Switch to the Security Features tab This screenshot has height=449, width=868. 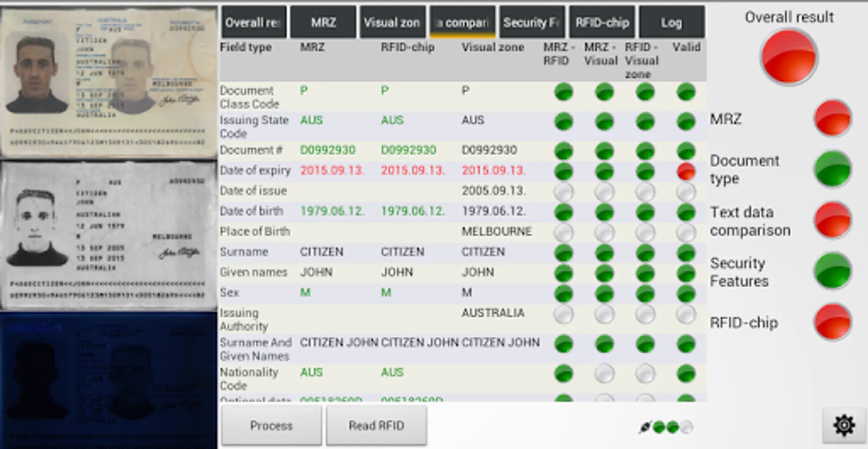(532, 22)
